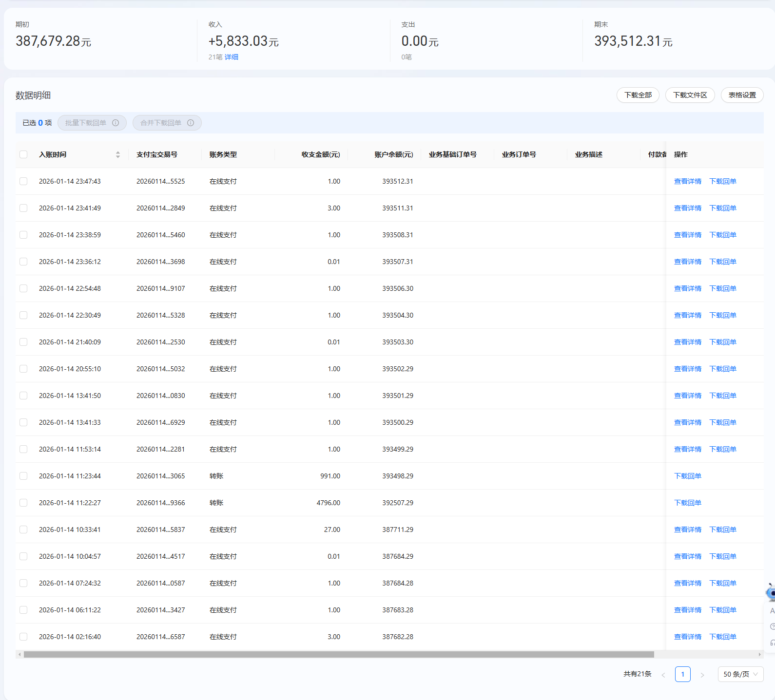
Task: Click 查看详情 for the 27.00 transaction
Action: 687,530
